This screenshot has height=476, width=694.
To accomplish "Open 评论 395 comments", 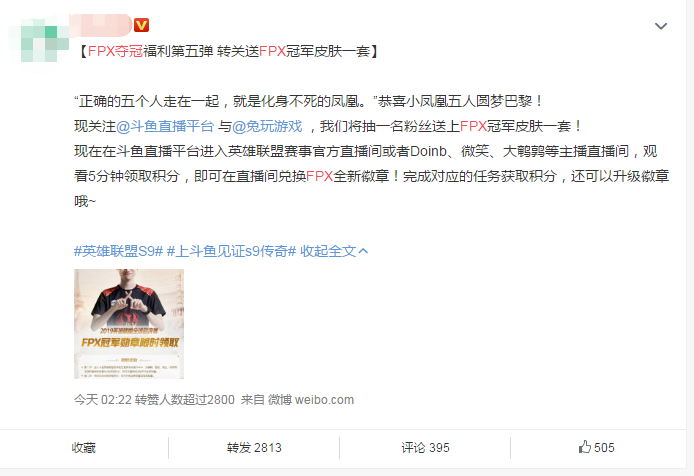I will click(x=425, y=448).
